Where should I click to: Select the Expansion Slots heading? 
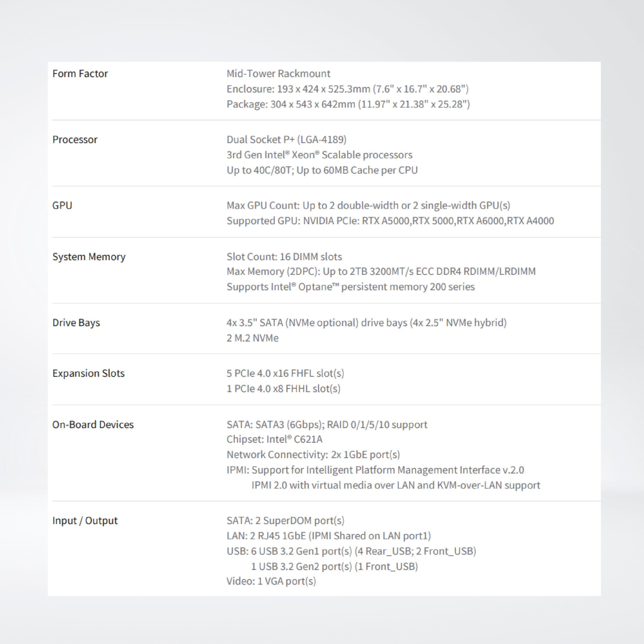(x=88, y=373)
